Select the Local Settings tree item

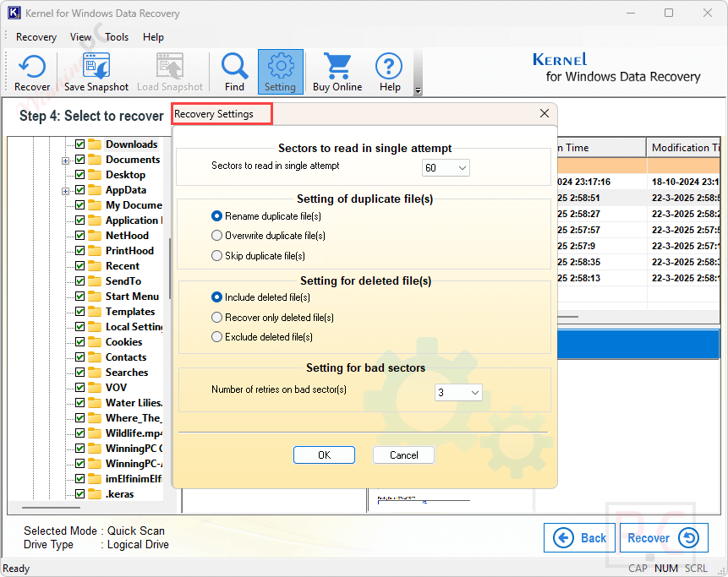[x=134, y=327]
